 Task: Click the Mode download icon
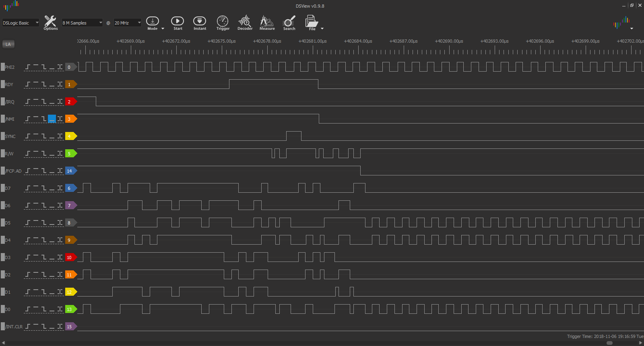pyautogui.click(x=153, y=21)
